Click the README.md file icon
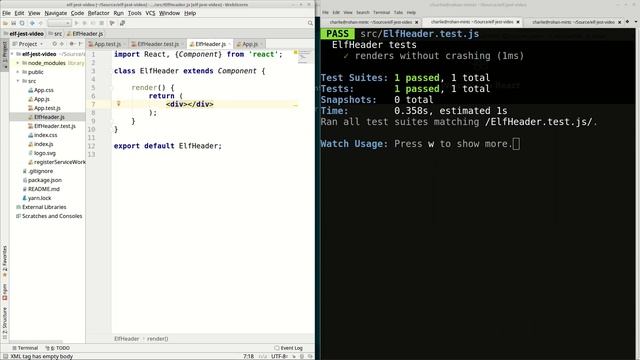The width and height of the screenshot is (640, 360). (24, 189)
